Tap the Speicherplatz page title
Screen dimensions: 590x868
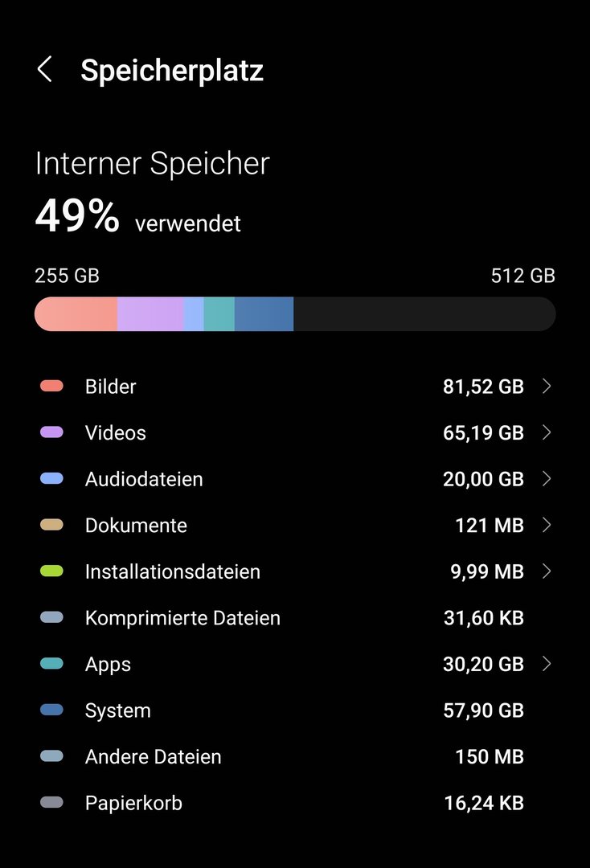[x=172, y=71]
